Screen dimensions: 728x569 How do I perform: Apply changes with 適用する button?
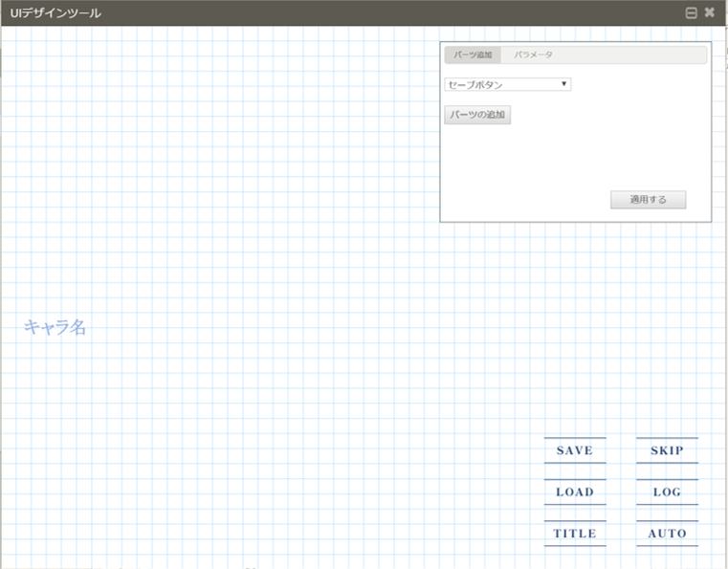coord(648,200)
